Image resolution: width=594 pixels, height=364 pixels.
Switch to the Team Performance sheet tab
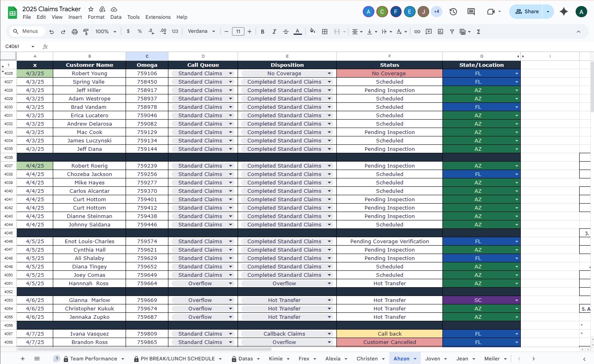tap(94, 359)
